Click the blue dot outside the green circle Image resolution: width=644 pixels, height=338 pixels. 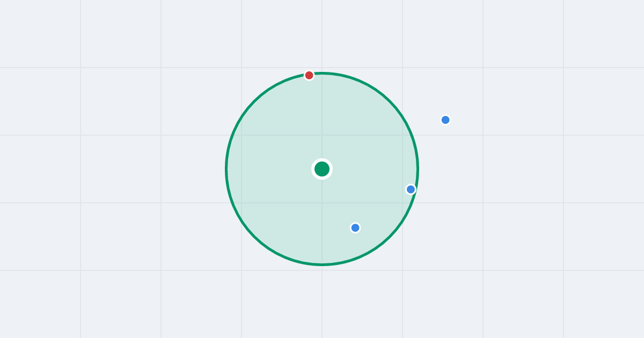[x=445, y=120]
